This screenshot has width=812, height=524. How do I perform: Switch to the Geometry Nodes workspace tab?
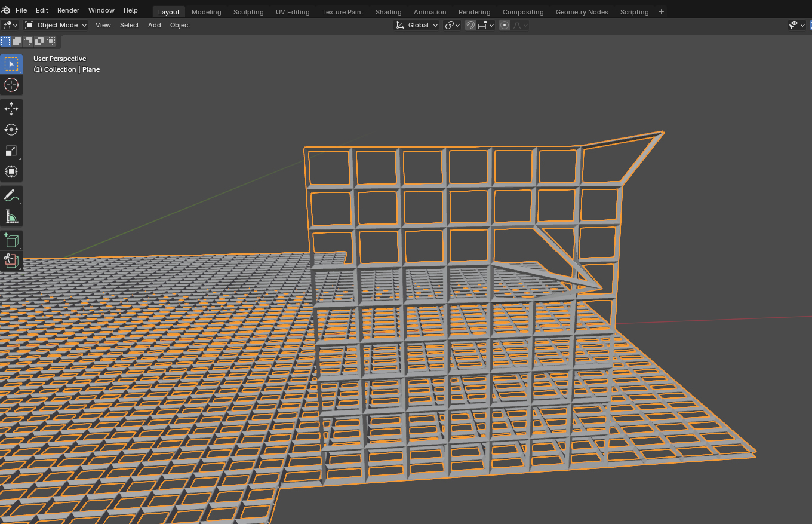pos(582,12)
